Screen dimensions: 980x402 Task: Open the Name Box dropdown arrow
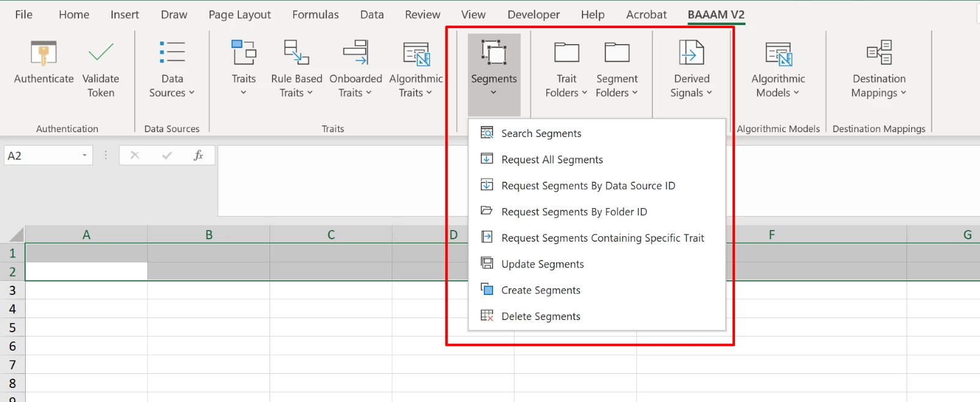coord(85,155)
